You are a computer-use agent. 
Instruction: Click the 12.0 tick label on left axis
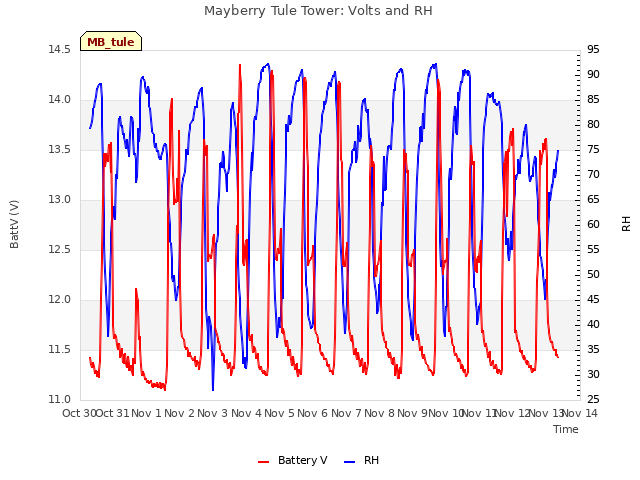click(x=60, y=300)
